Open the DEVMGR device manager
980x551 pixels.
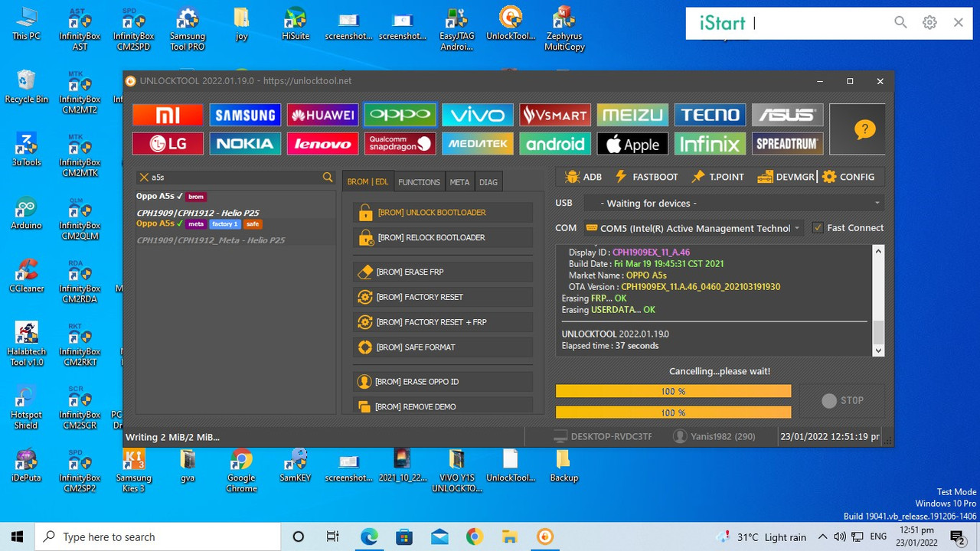[786, 177]
